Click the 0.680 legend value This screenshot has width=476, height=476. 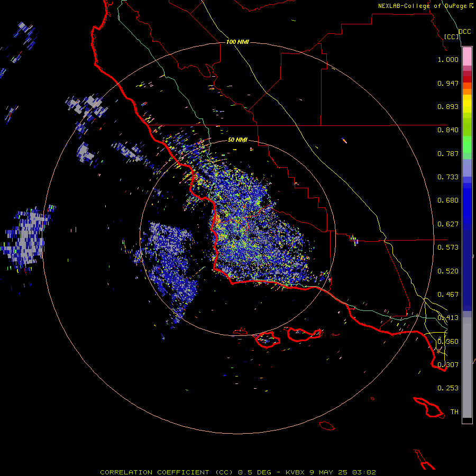(x=448, y=200)
